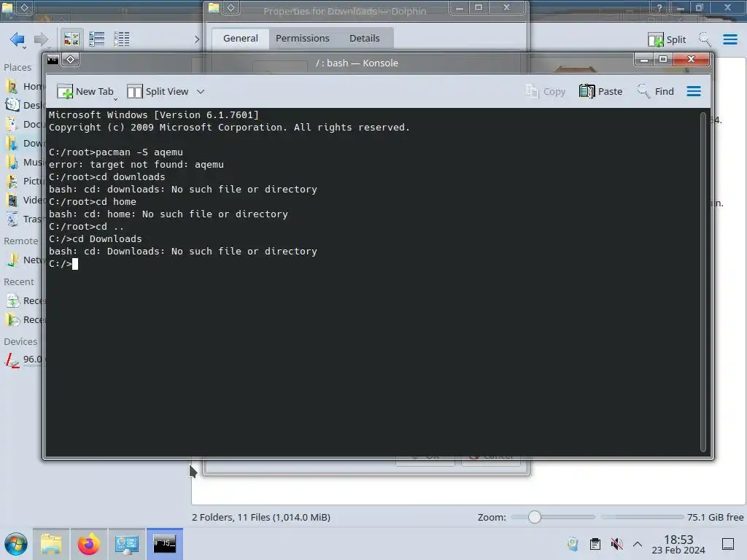747x560 pixels.
Task: Launch Firefox from taskbar
Action: coord(88,544)
